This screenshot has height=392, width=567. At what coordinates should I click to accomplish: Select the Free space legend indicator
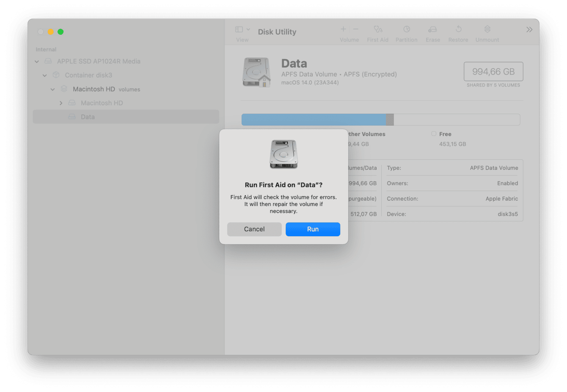pyautogui.click(x=434, y=133)
